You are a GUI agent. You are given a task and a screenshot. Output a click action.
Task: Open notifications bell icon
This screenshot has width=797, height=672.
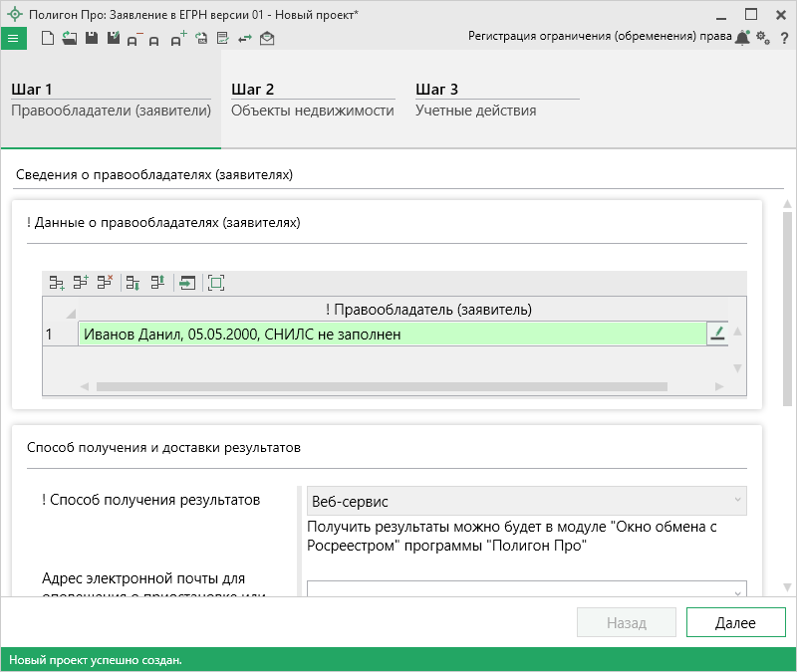pos(742,38)
